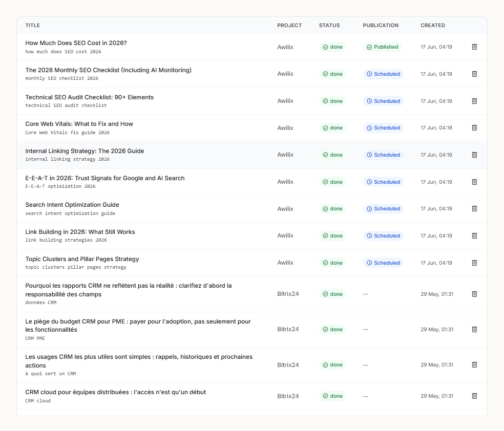The image size is (504, 431).
Task: Click done status on CRM cloud row
Action: [332, 396]
